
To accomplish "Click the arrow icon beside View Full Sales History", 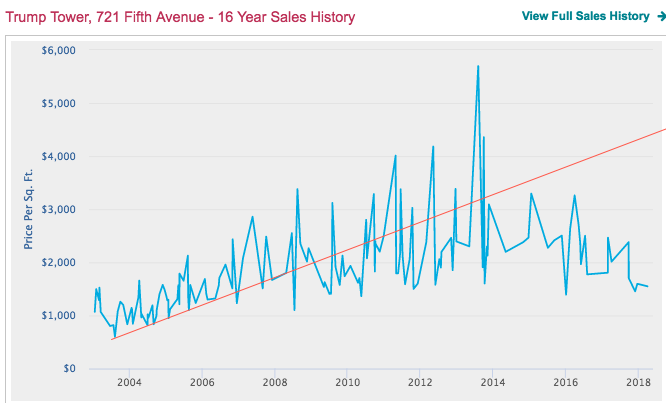I will point(659,17).
